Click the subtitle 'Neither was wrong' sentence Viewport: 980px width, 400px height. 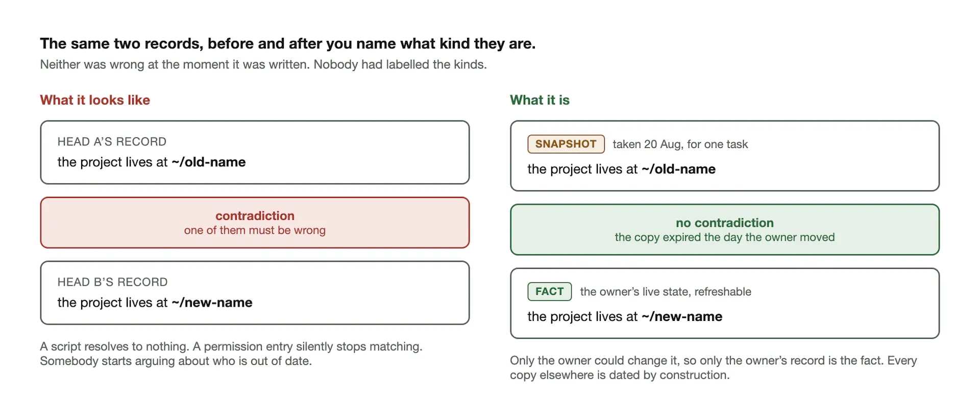pyautogui.click(x=263, y=65)
